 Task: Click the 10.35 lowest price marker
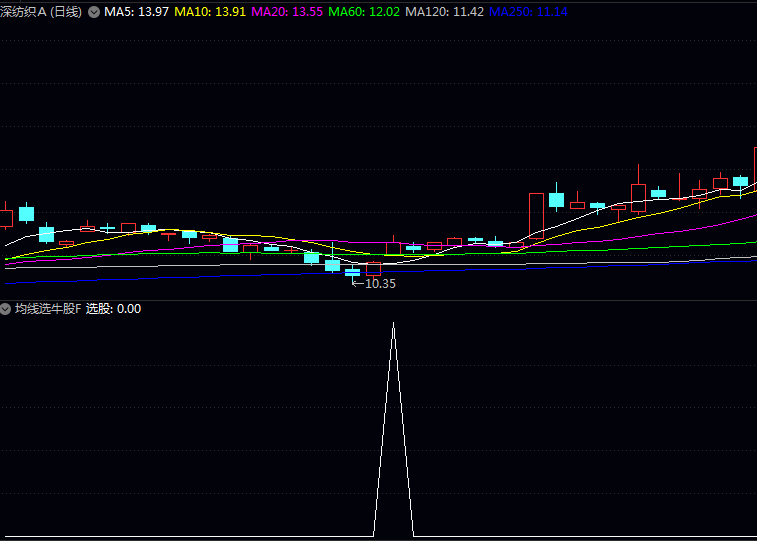pos(379,284)
